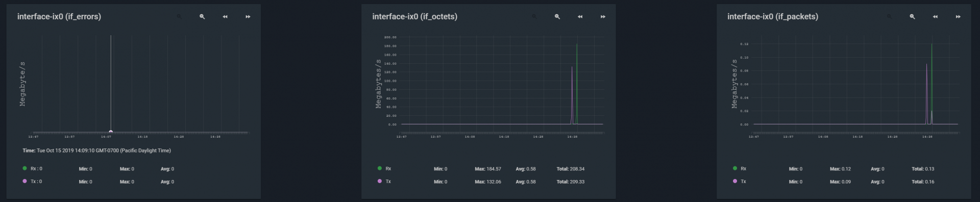Select Tx Max: 132.06 in if_octets

click(488, 182)
